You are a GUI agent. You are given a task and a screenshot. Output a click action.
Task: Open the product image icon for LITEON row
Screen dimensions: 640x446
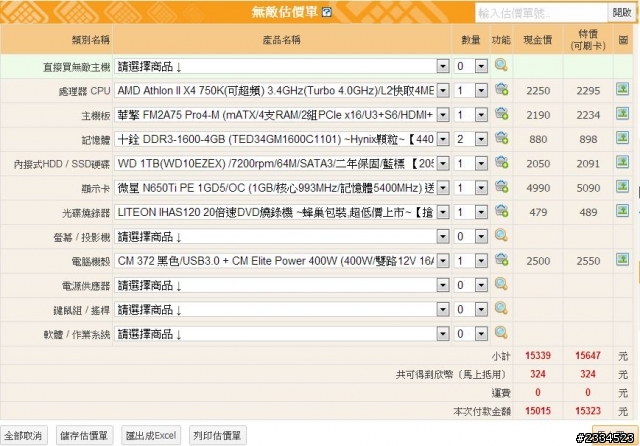tap(622, 210)
